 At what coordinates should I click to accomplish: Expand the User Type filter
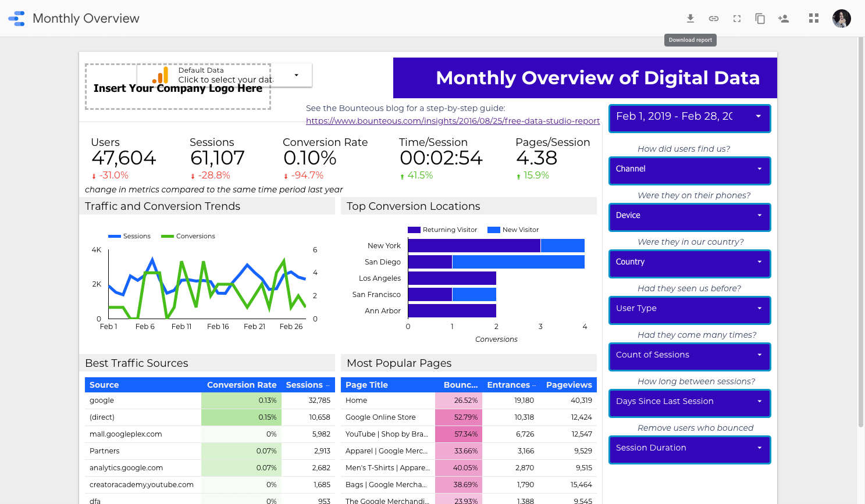pos(689,310)
